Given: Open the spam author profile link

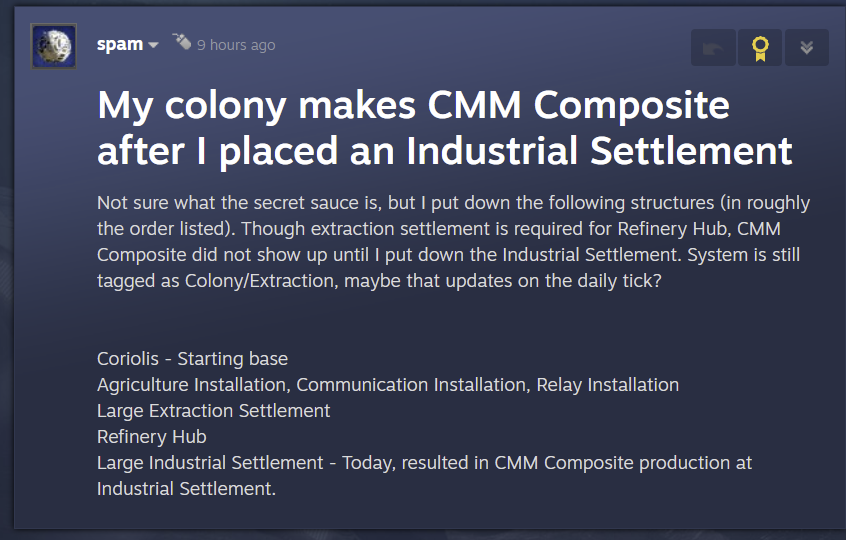Looking at the screenshot, I should tap(120, 44).
